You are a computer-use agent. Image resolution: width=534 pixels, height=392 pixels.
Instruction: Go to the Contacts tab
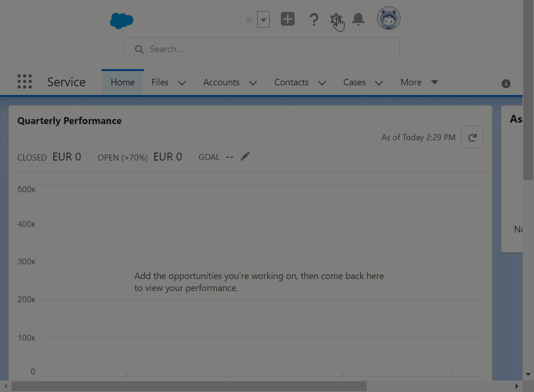(x=291, y=82)
